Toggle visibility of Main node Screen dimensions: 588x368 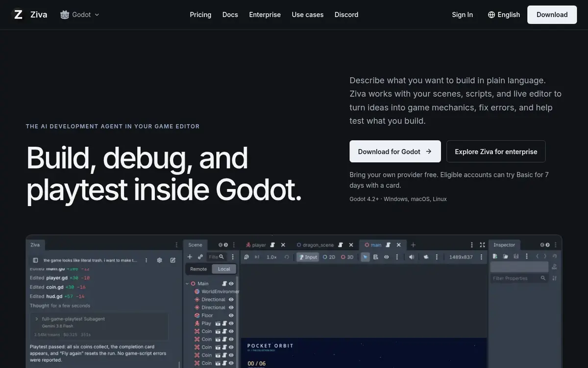coord(231,284)
